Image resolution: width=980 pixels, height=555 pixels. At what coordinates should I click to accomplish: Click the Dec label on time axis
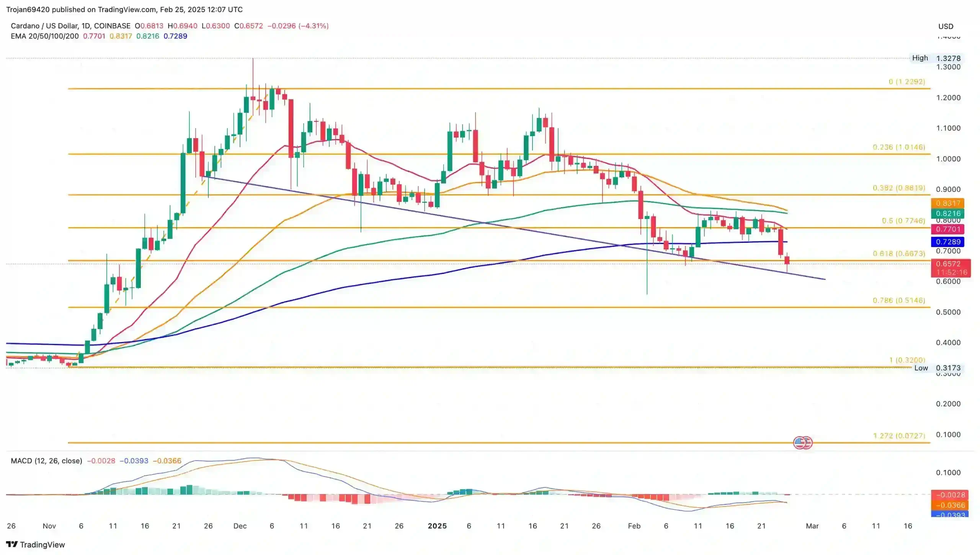tap(240, 526)
